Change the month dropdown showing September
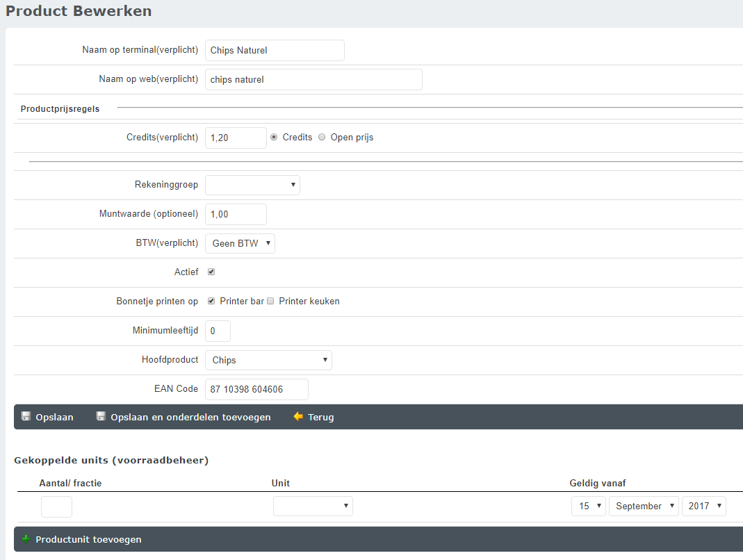The width and height of the screenshot is (743, 560). (x=644, y=507)
